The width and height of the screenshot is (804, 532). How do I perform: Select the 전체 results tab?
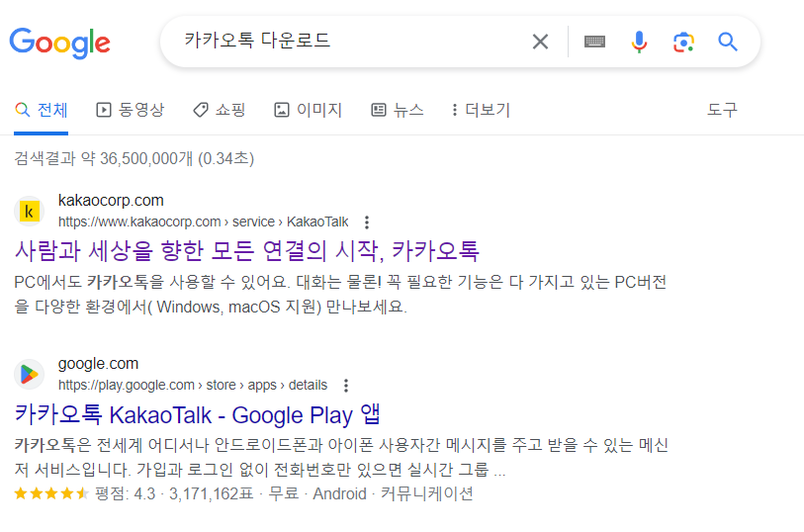coord(41,110)
